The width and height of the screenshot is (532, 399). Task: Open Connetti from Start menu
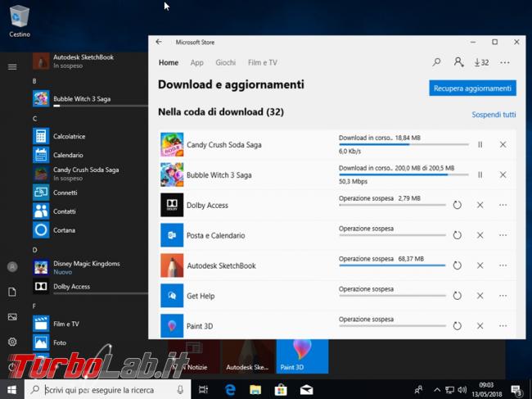[x=90, y=193]
